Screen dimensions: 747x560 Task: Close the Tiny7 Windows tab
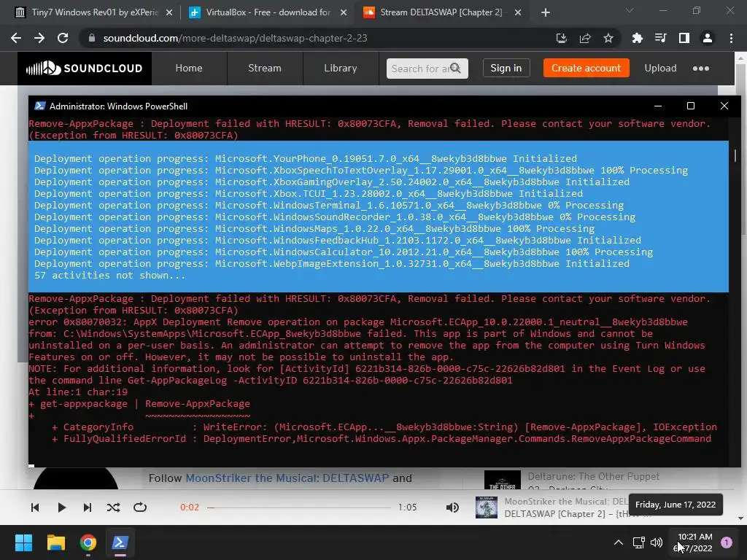(169, 12)
